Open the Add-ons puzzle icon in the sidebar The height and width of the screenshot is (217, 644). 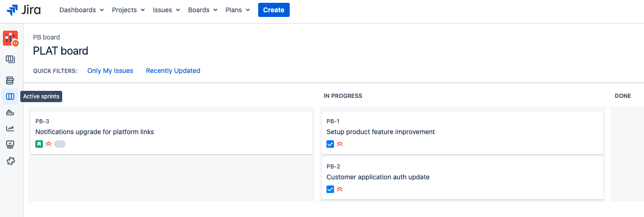(x=10, y=161)
